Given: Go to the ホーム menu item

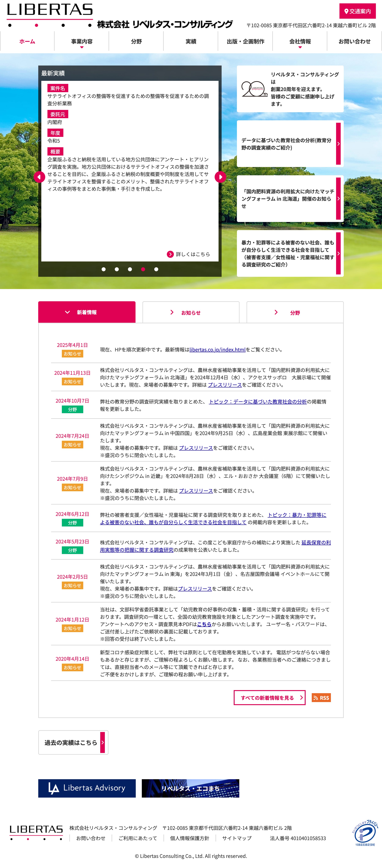Looking at the screenshot, I should pyautogui.click(x=27, y=41).
